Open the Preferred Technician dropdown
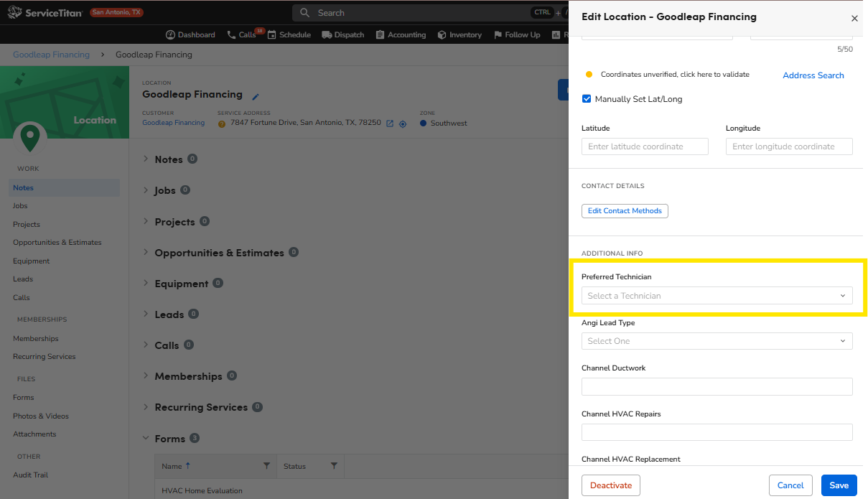868x499 pixels. pyautogui.click(x=717, y=296)
